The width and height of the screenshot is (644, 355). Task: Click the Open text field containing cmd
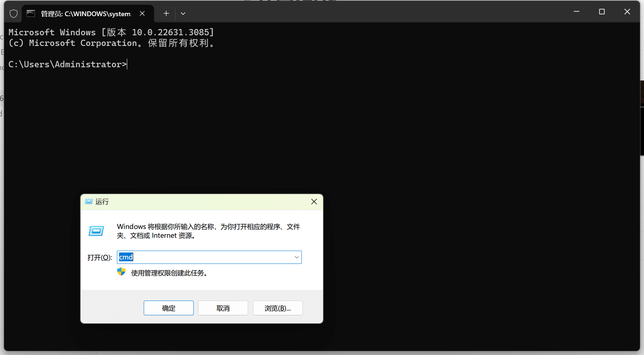[x=209, y=257]
